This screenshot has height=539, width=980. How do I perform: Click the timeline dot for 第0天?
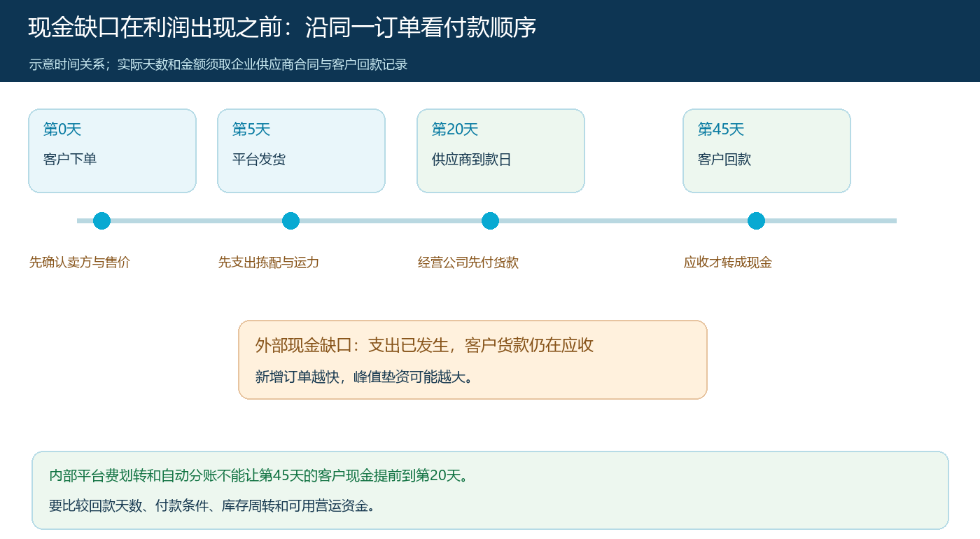click(x=102, y=221)
